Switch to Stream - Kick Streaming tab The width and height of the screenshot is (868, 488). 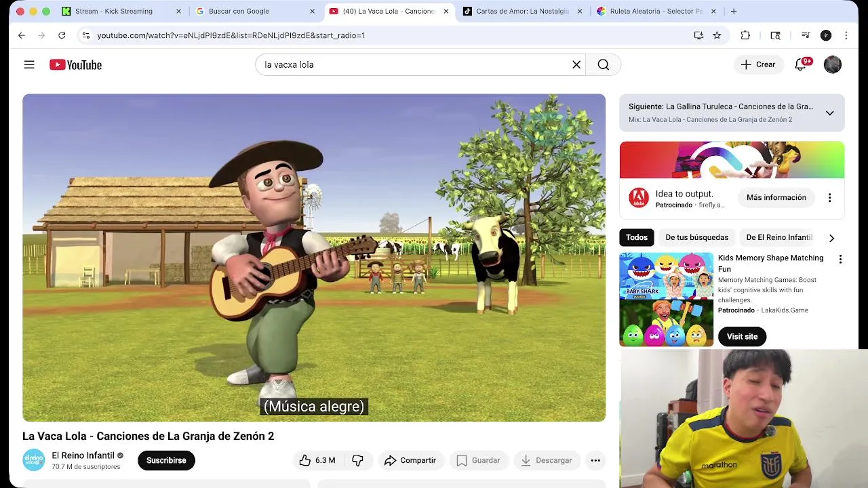[115, 11]
